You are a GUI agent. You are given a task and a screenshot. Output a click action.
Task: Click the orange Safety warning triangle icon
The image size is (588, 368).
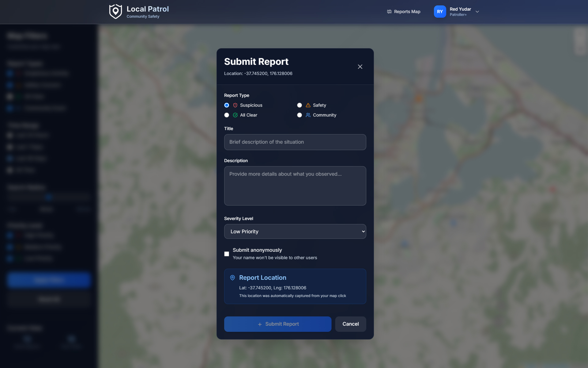(x=308, y=105)
